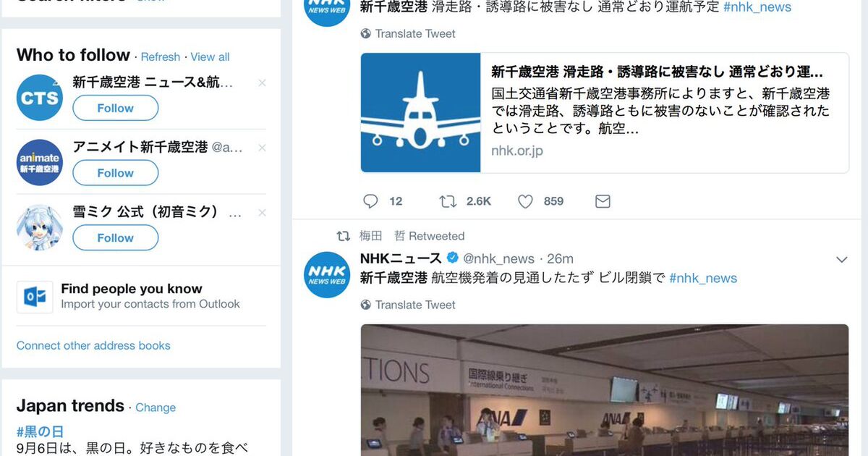
Task: Click the envelope direct message icon
Action: click(603, 201)
